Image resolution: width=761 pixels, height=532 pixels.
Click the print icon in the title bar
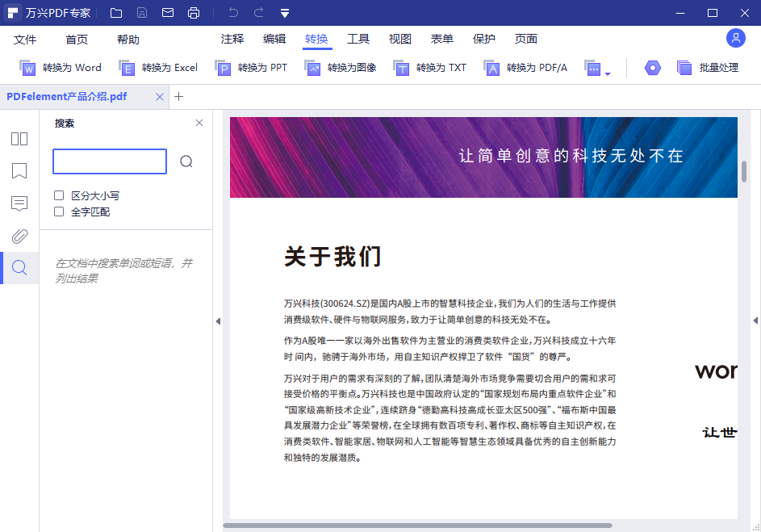pos(193,12)
